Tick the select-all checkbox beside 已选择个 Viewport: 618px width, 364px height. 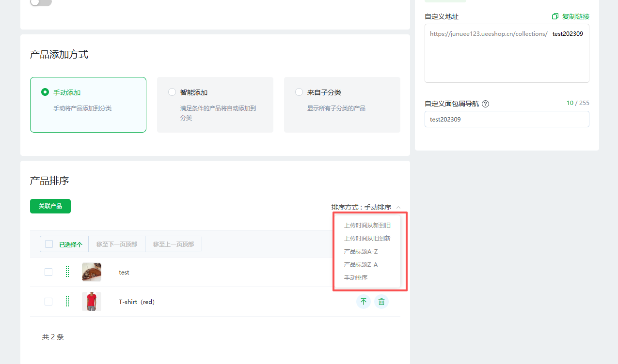49,244
